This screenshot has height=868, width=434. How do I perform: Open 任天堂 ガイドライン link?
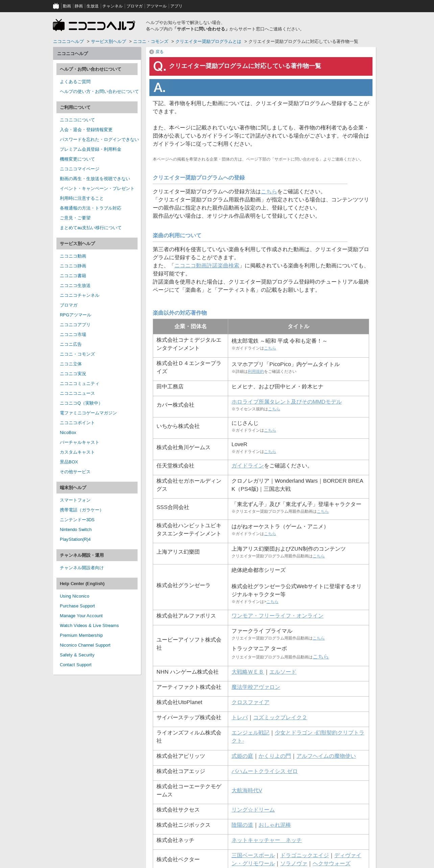pos(248,466)
